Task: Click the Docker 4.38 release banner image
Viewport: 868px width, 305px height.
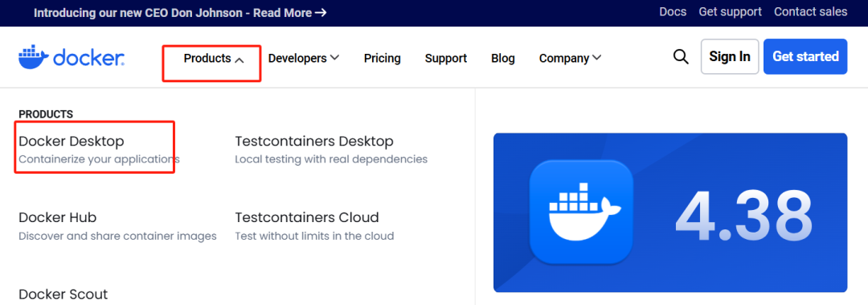Action: click(670, 212)
